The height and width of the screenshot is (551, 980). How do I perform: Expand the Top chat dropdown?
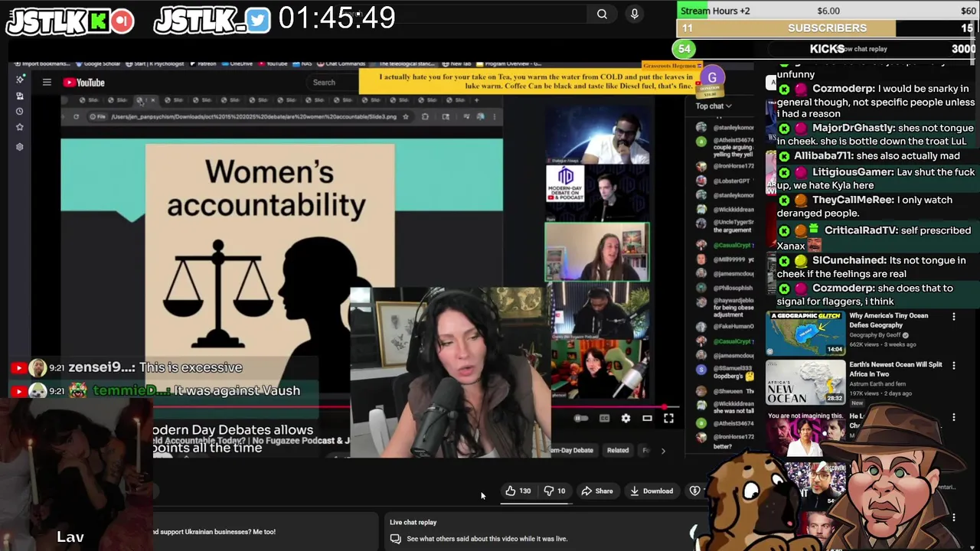click(714, 106)
